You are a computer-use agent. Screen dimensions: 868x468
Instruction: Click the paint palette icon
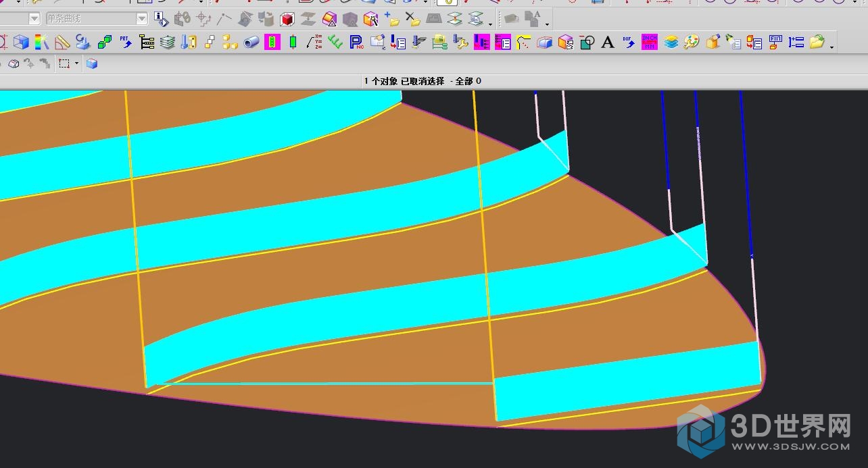pyautogui.click(x=692, y=43)
